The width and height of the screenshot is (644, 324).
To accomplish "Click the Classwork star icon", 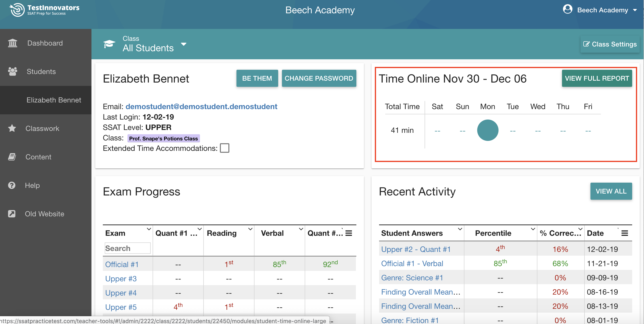I will point(12,128).
